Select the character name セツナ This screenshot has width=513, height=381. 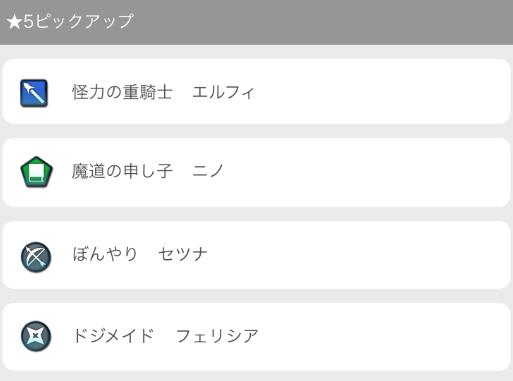183,254
